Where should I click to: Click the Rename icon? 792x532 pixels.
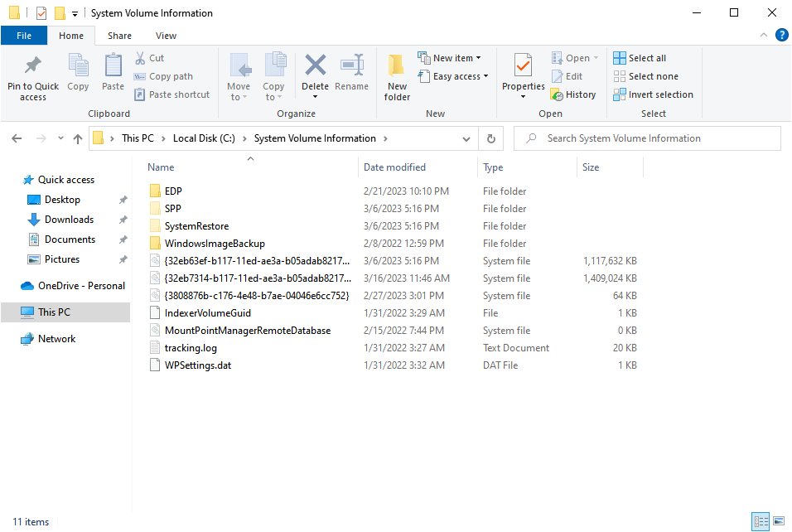(x=351, y=65)
